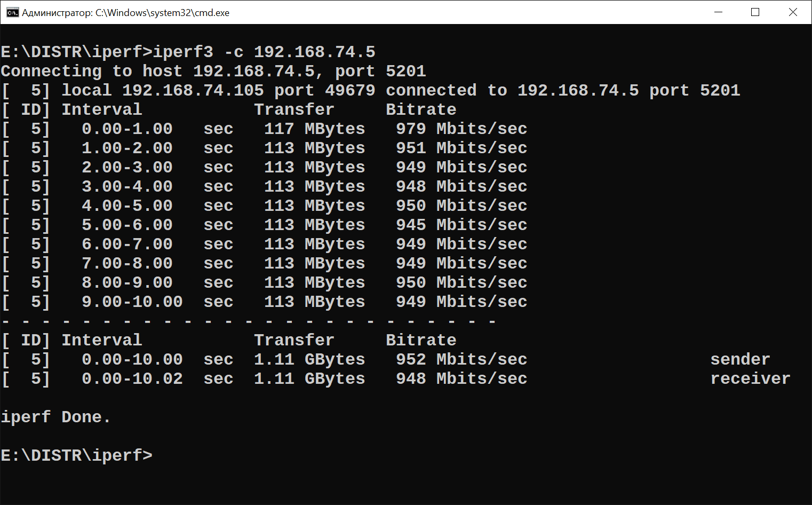Click the '979 Mbits/sec' bitrate value
The width and height of the screenshot is (812, 505).
point(461,129)
